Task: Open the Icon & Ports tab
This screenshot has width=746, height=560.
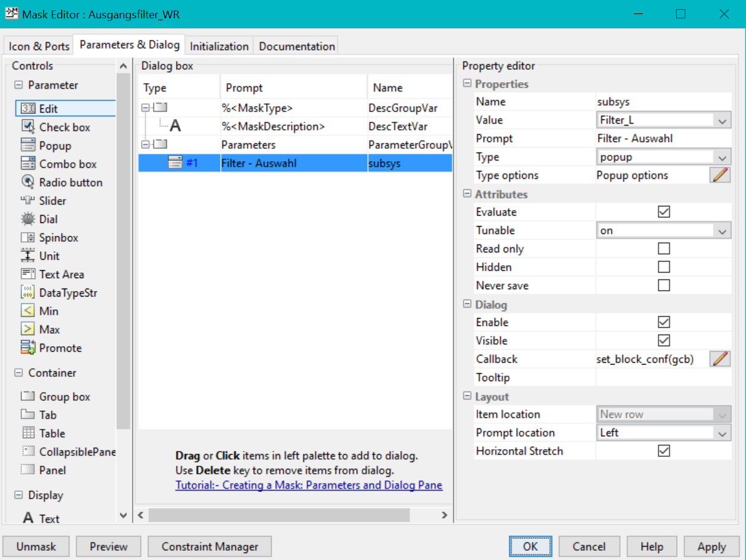Action: [x=39, y=46]
